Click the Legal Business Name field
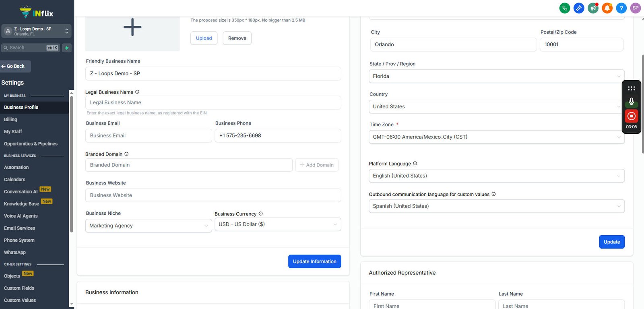The image size is (644, 309). pos(213,102)
